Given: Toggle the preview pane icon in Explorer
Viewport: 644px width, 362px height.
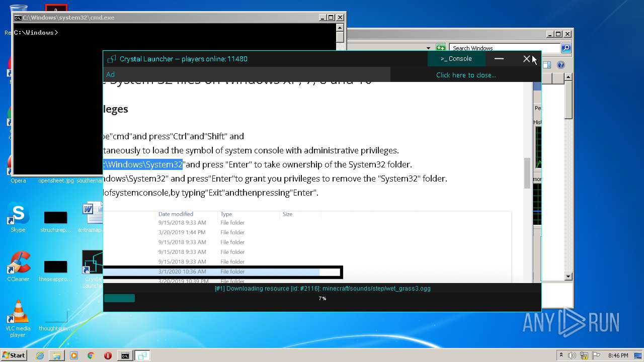Looking at the screenshot, I should (x=547, y=65).
